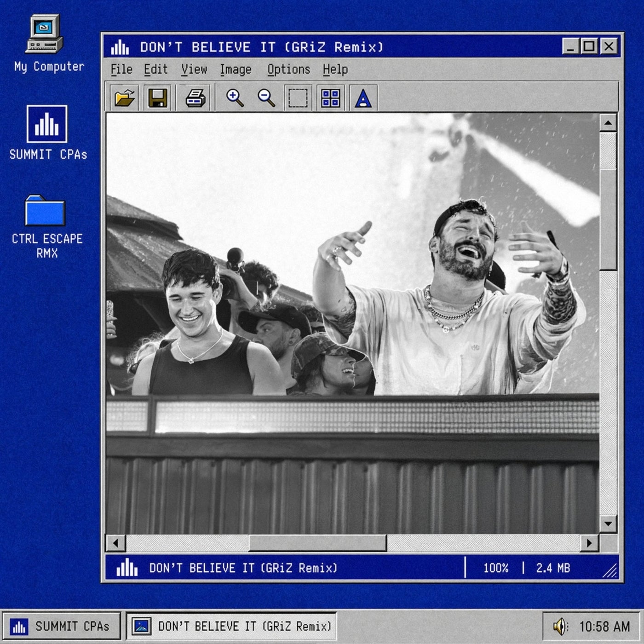This screenshot has height=644, width=644.
Task: Open the Help menu
Action: click(335, 69)
